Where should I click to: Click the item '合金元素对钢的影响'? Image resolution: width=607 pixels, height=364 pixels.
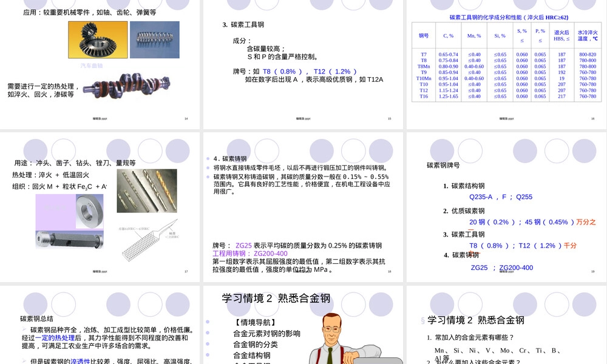point(266,334)
